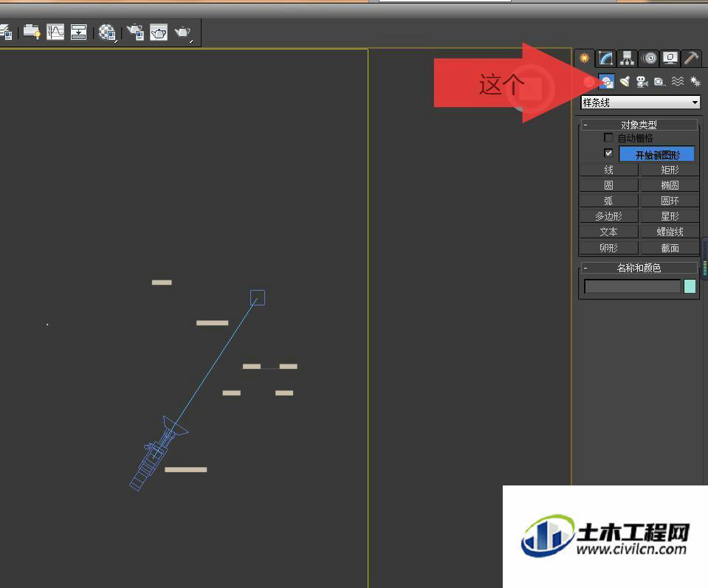Viewport: 708px width, 588px height.
Task: Open the Motion panel tab
Action: coord(649,58)
